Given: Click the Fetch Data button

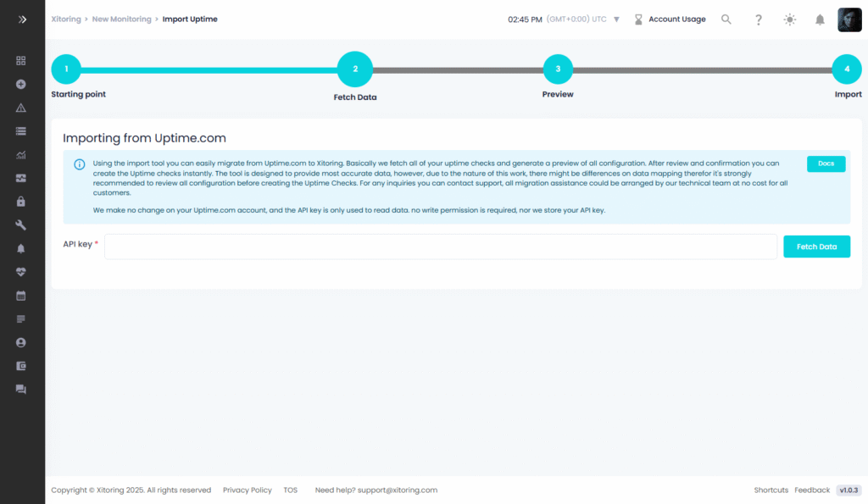Looking at the screenshot, I should point(816,246).
